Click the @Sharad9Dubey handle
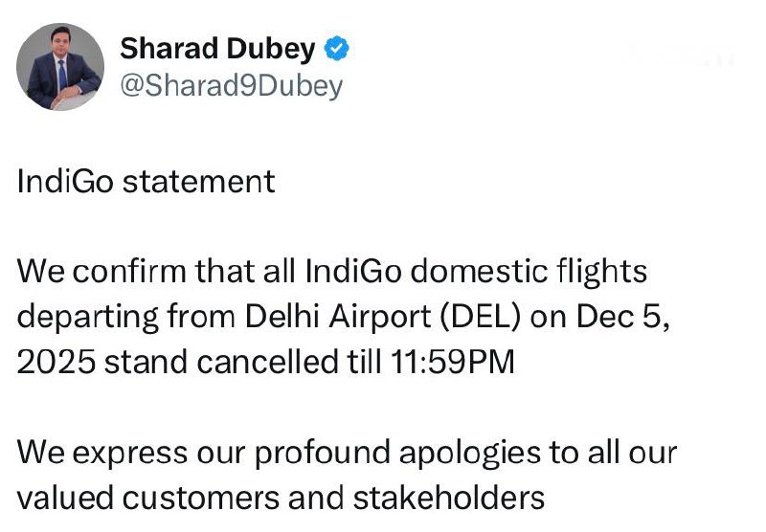The height and width of the screenshot is (532, 766). pyautogui.click(x=230, y=85)
